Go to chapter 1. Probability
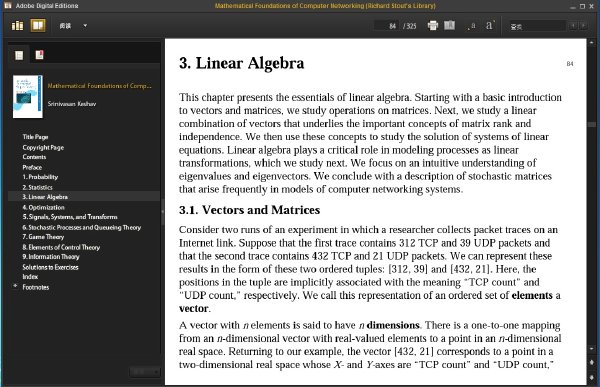Viewport: 600px width, 387px height. click(40, 177)
